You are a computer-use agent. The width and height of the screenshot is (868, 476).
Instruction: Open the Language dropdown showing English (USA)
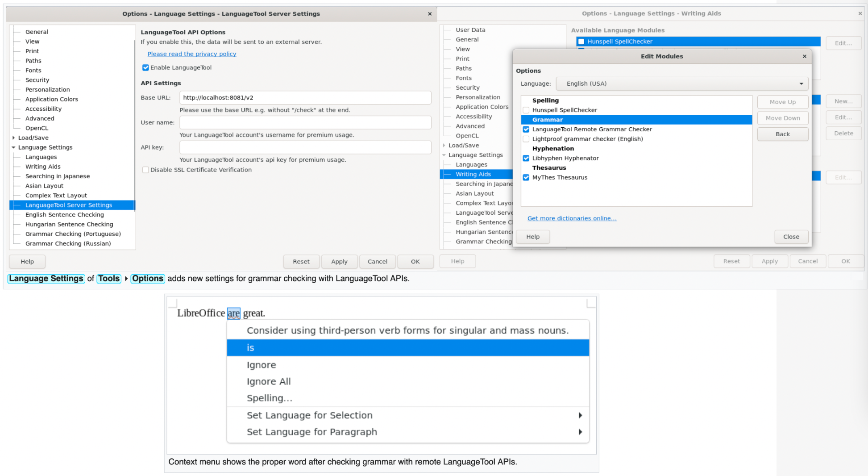[x=682, y=84]
